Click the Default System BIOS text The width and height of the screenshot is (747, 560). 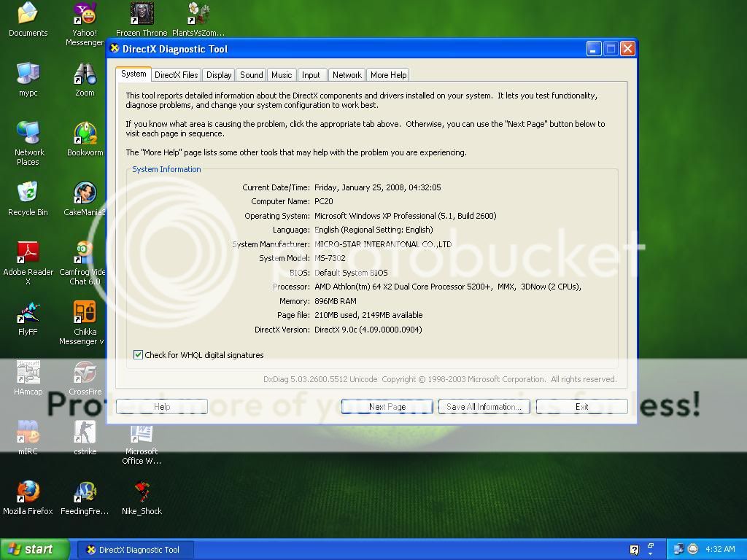tap(351, 273)
